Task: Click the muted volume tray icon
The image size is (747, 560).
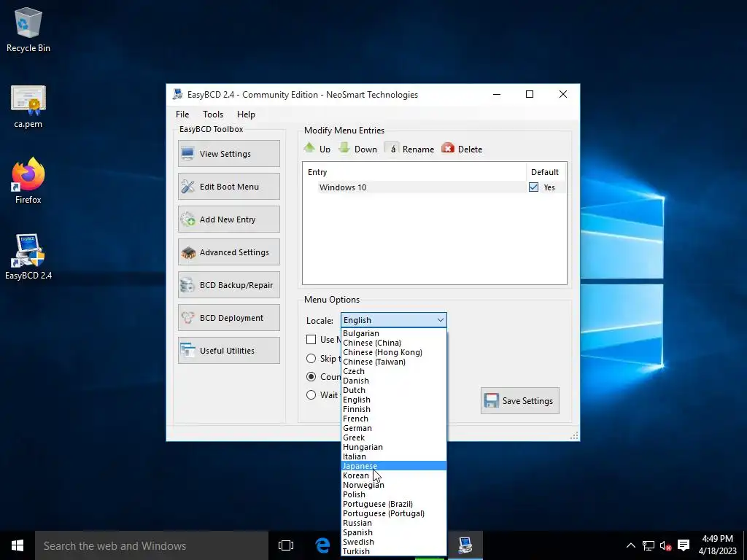Action: click(x=665, y=545)
